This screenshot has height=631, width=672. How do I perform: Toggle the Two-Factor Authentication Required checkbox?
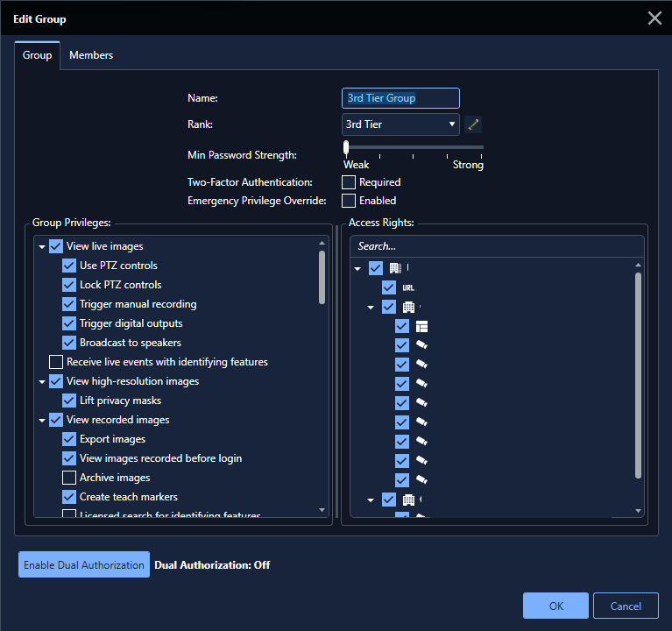pos(349,182)
